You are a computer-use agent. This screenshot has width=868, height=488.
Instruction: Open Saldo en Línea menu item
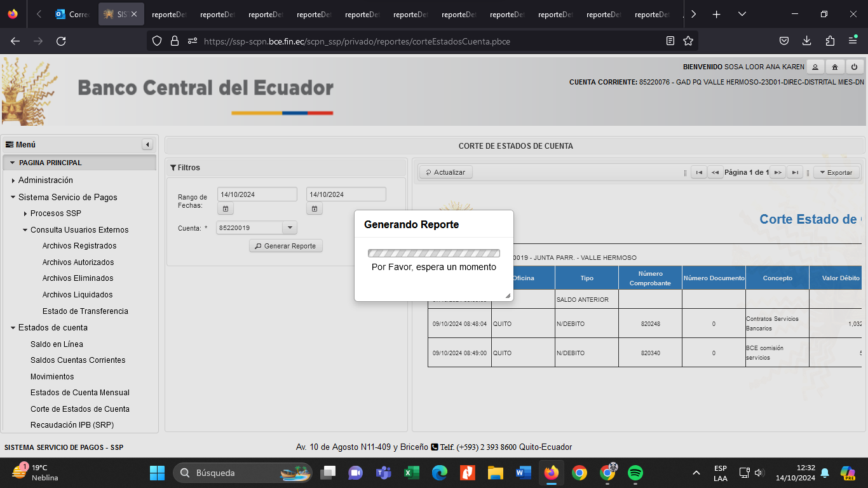tap(57, 344)
